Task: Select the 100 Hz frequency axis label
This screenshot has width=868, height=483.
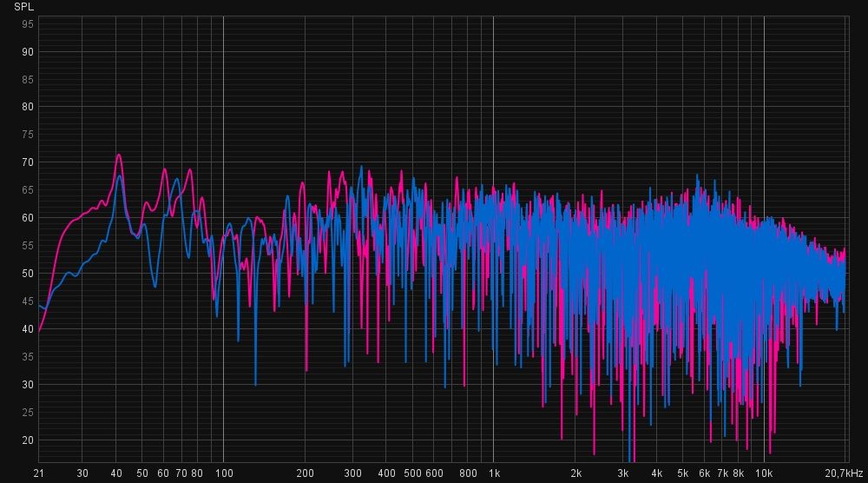Action: click(x=224, y=473)
